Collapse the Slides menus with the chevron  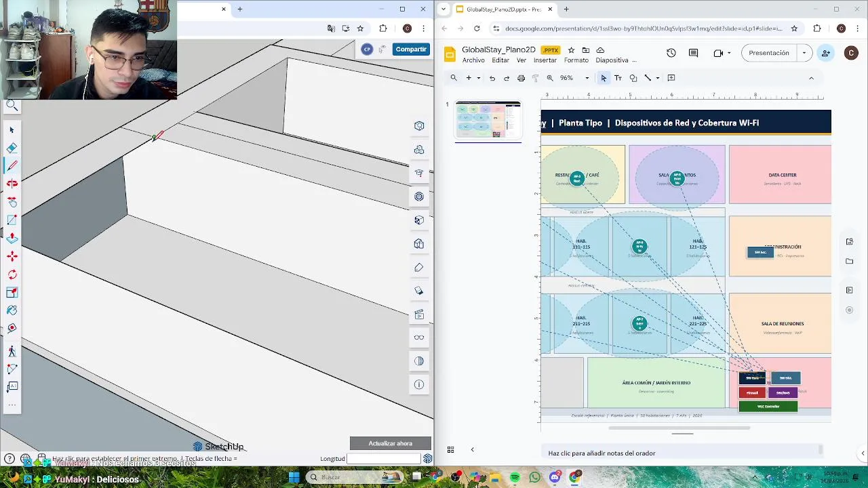point(811,78)
